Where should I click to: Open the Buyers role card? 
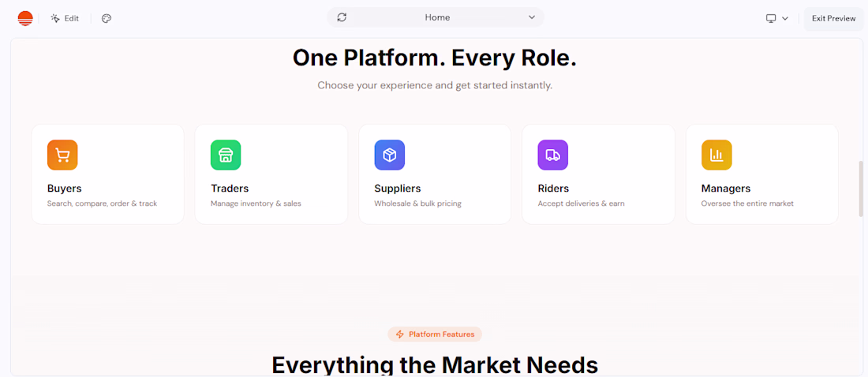click(x=108, y=174)
